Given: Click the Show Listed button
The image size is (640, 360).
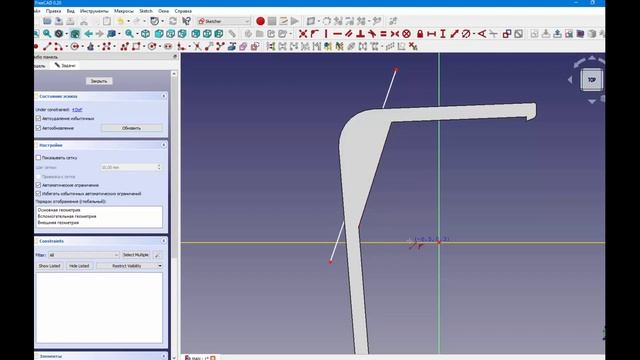Looking at the screenshot, I should tap(49, 266).
